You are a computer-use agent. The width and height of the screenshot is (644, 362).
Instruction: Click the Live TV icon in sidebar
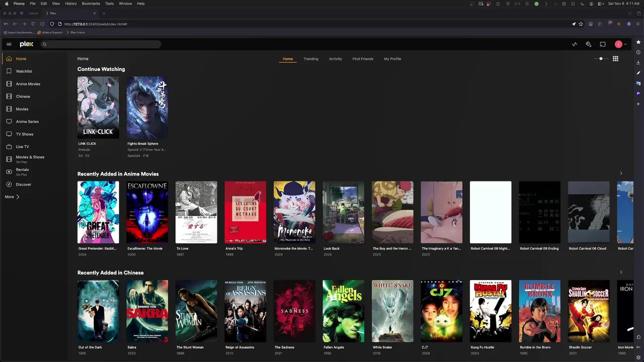[9, 147]
